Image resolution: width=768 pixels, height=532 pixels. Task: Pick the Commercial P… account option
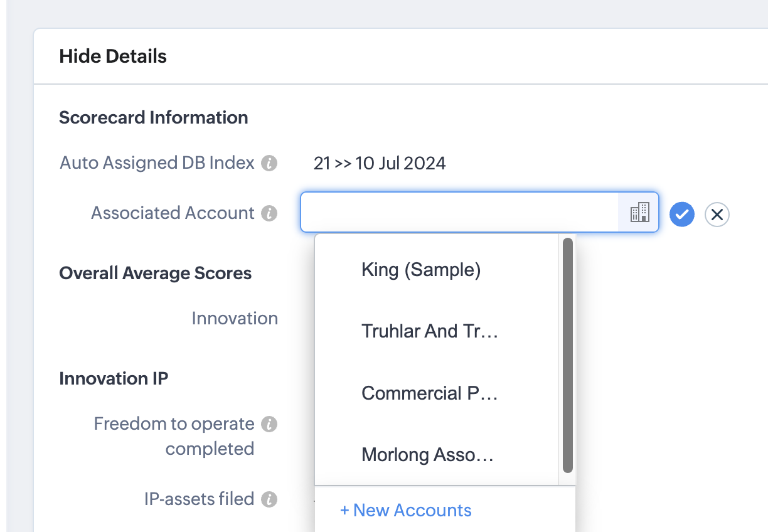[430, 393]
